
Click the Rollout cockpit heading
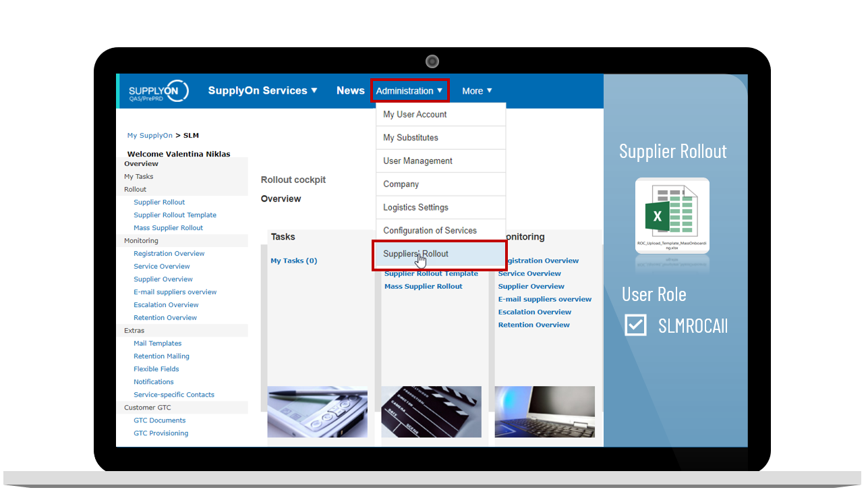point(293,180)
